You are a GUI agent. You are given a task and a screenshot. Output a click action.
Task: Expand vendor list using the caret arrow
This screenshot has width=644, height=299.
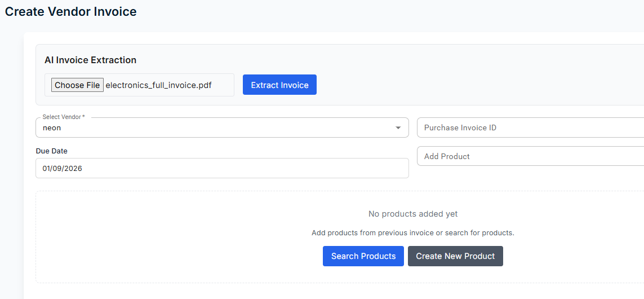coord(399,127)
